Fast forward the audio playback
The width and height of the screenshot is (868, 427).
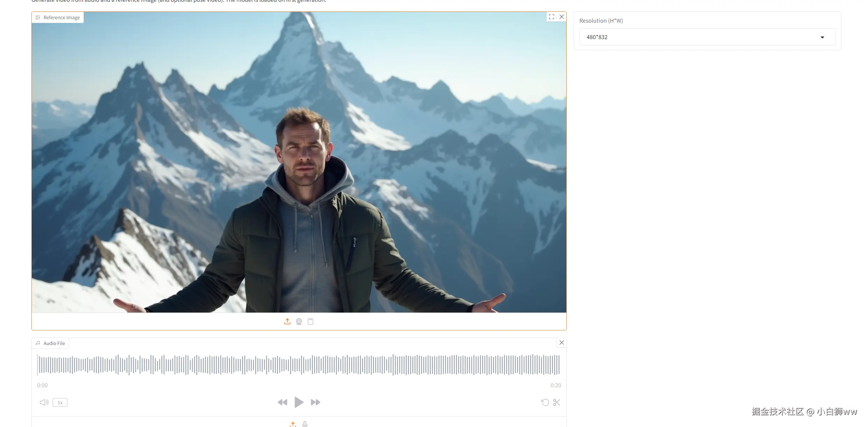pos(316,402)
